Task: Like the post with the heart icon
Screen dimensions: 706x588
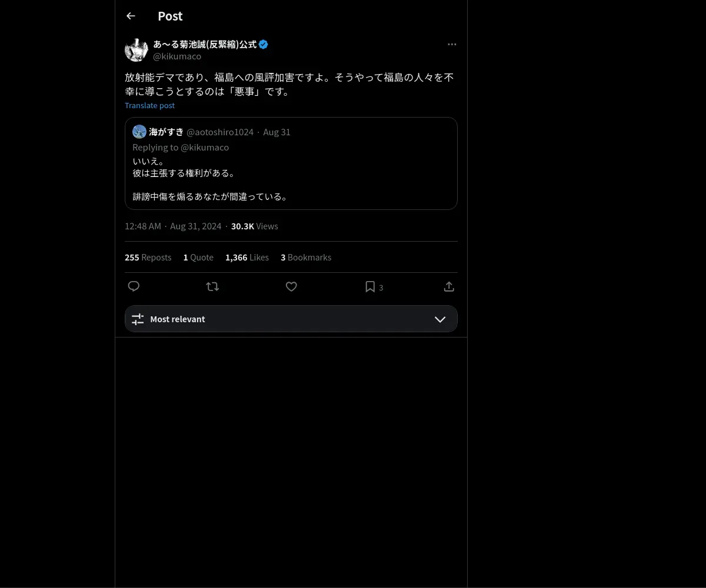Action: [x=291, y=286]
